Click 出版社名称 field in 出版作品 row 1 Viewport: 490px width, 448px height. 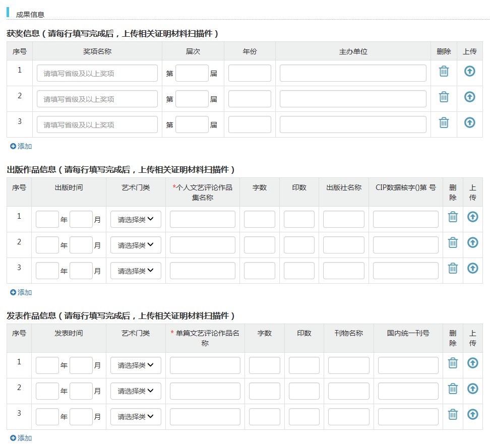tap(343, 219)
